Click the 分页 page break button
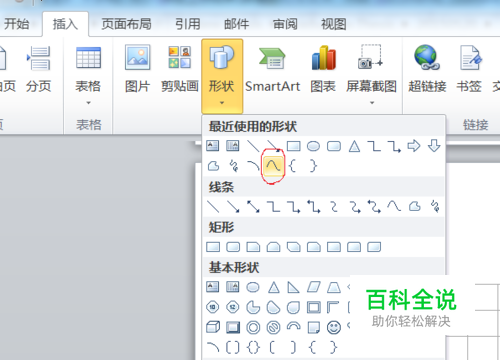Screen dimensions: 500x360 (x=39, y=69)
